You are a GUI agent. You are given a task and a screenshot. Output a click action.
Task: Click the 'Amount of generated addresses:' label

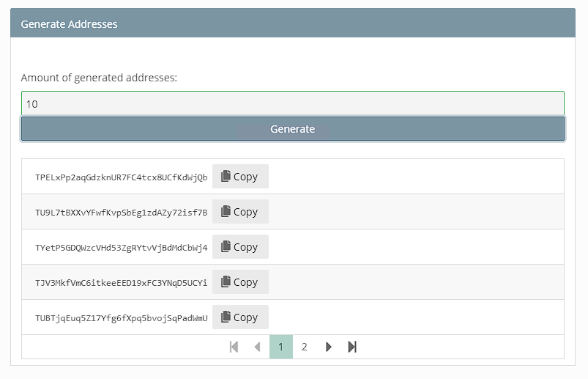(99, 78)
